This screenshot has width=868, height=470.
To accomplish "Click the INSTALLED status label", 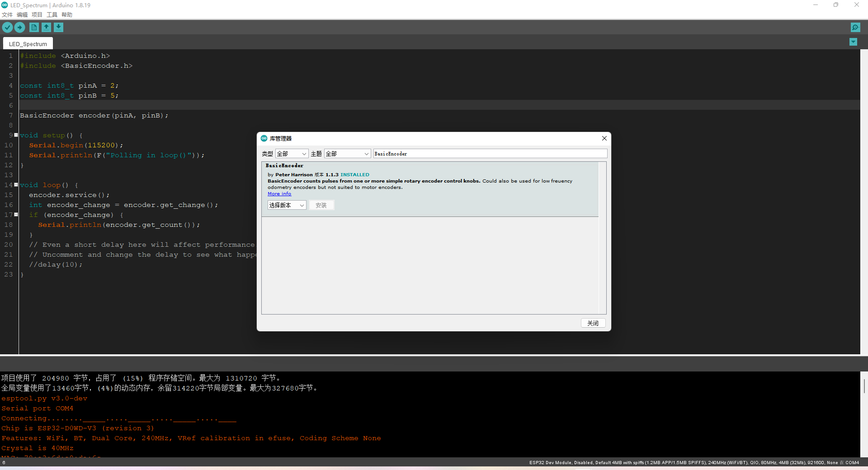I will [355, 174].
